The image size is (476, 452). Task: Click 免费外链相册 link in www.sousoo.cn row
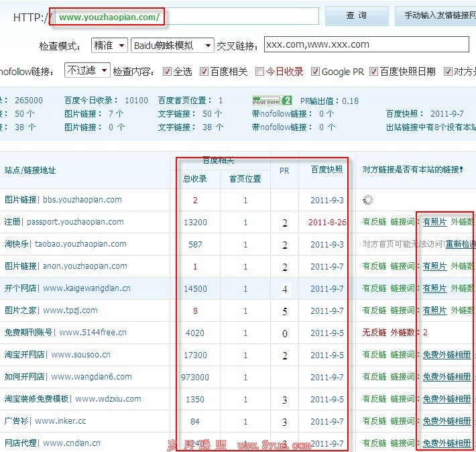point(447,355)
